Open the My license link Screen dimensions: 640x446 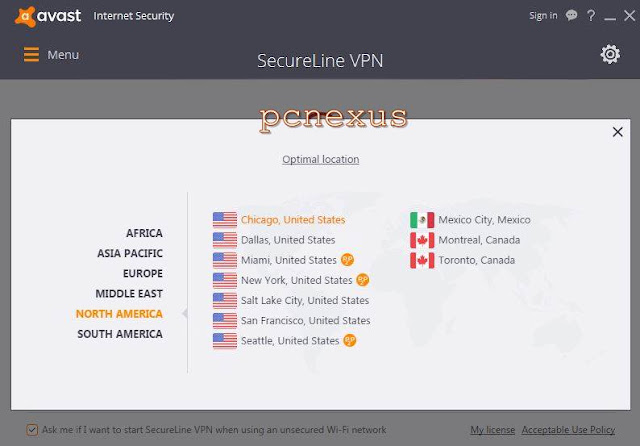492,430
